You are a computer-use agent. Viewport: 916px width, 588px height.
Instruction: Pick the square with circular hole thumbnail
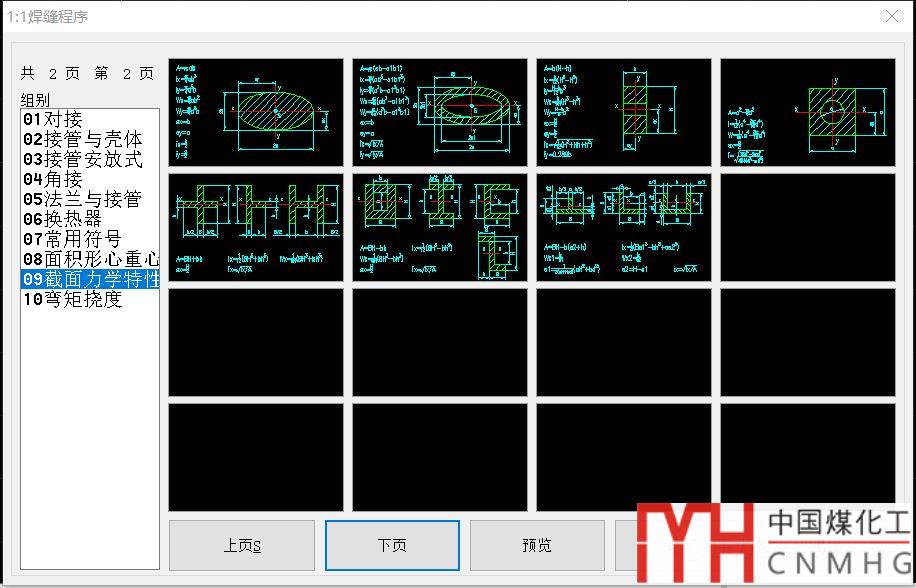pyautogui.click(x=808, y=112)
